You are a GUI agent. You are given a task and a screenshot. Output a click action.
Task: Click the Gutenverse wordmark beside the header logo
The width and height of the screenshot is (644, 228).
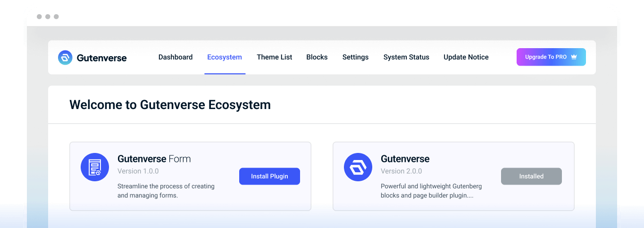pos(101,58)
